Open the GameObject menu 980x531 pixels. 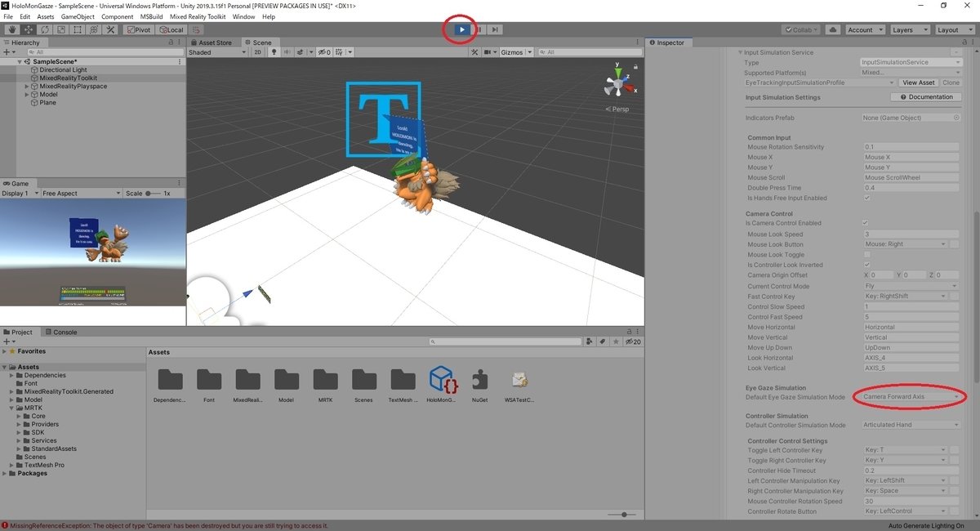coord(76,16)
